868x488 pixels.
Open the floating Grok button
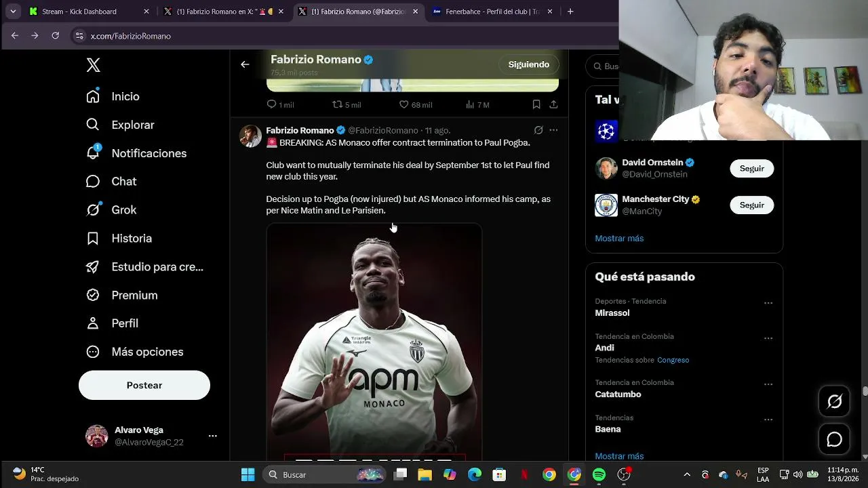coord(835,402)
